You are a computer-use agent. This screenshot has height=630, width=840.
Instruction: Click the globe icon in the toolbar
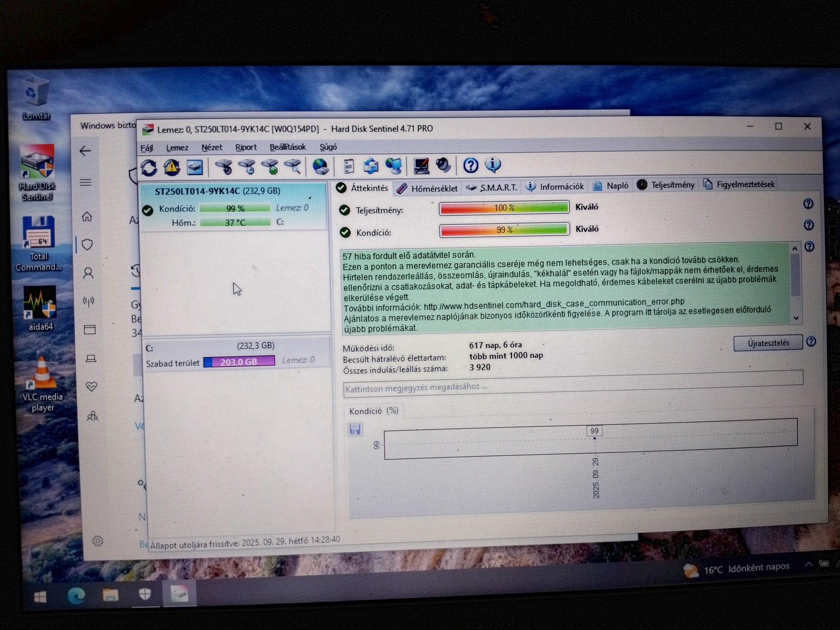320,166
